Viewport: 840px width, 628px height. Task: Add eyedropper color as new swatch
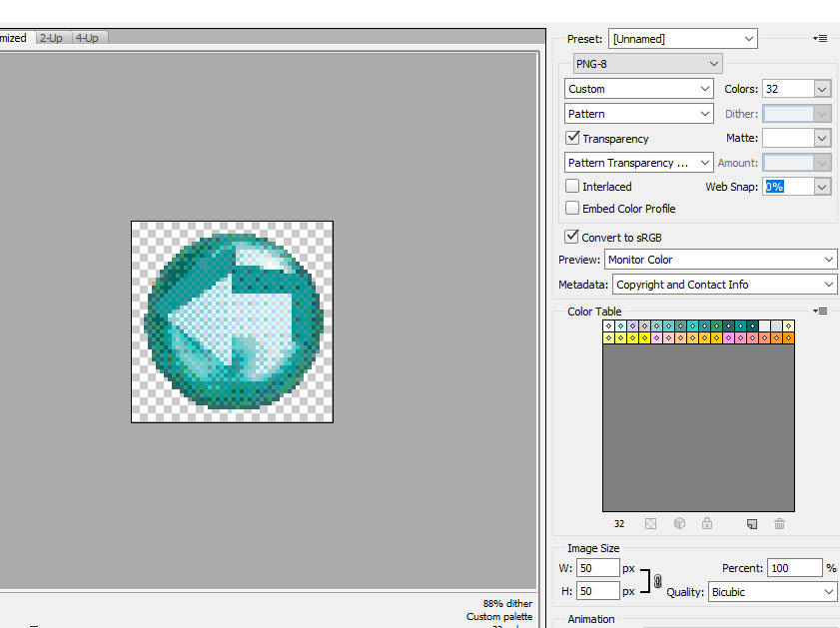(x=751, y=523)
